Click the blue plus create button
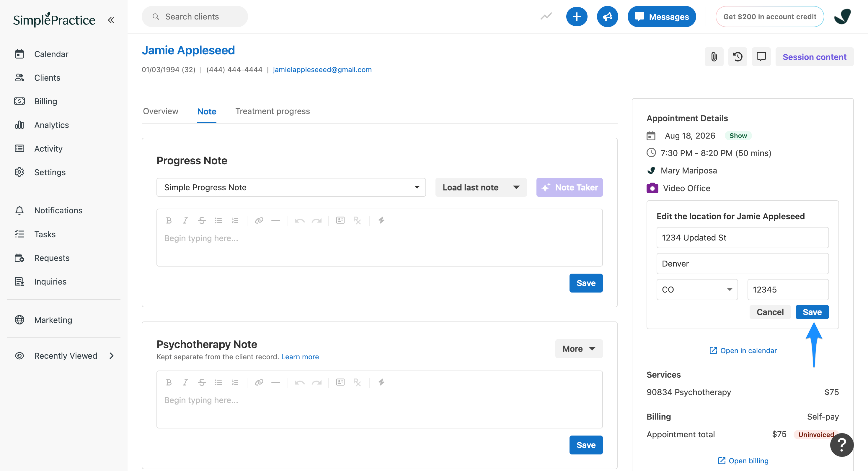The width and height of the screenshot is (868, 471). tap(577, 17)
